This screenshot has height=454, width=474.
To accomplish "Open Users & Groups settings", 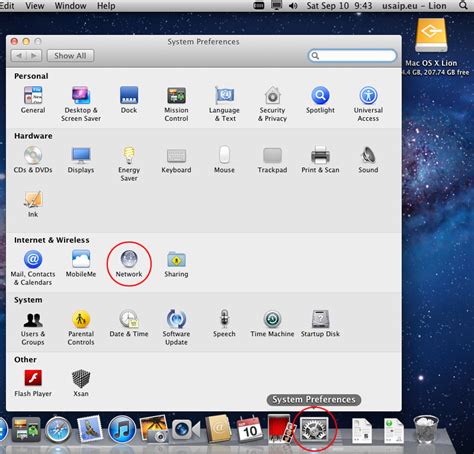I will coord(33,328).
